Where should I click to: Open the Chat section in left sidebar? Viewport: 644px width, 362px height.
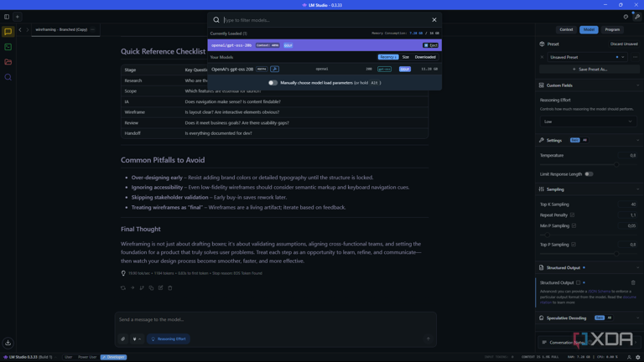pos(8,32)
